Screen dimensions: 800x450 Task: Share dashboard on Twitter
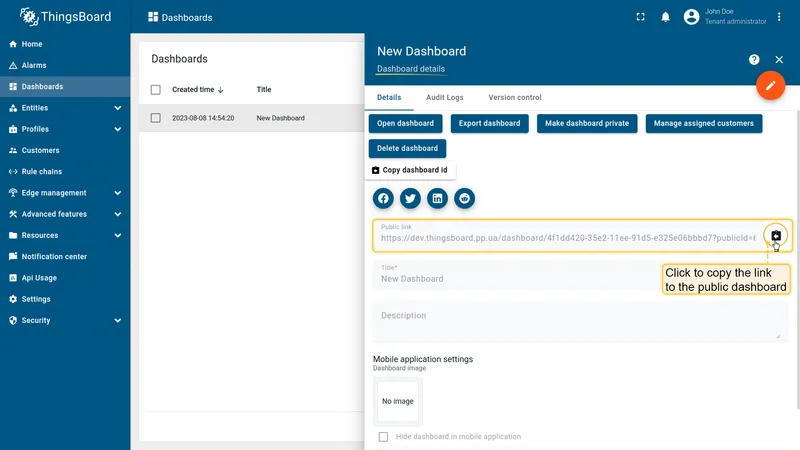click(x=410, y=198)
